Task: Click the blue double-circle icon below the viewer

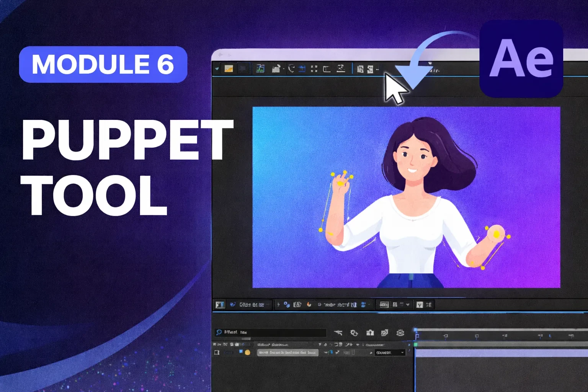Action: tap(287, 305)
